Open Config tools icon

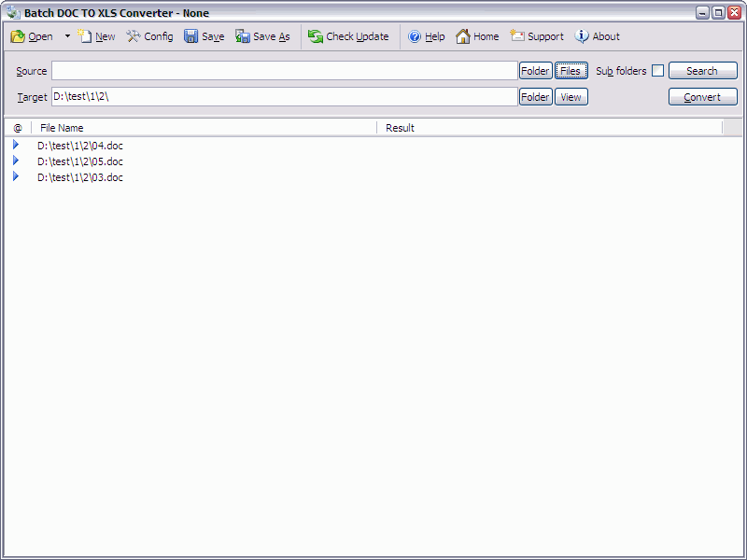(x=134, y=36)
